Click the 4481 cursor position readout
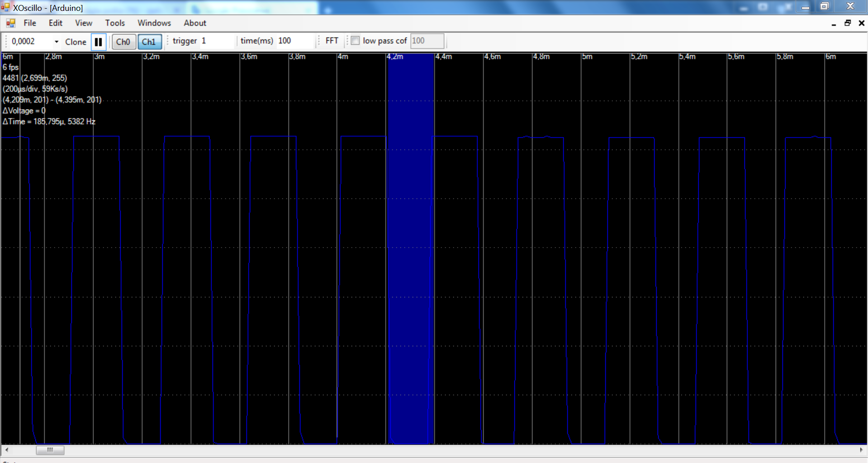This screenshot has height=463, width=868. point(35,78)
